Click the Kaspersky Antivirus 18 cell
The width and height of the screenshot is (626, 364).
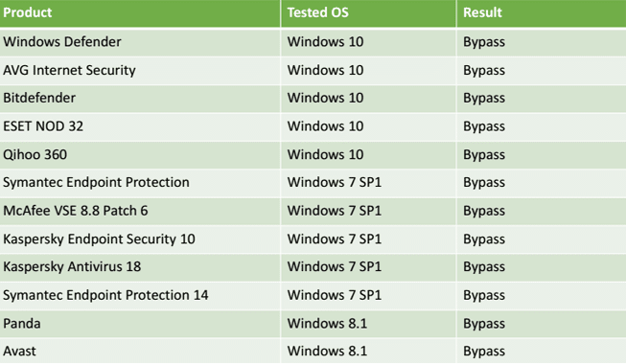click(x=140, y=267)
